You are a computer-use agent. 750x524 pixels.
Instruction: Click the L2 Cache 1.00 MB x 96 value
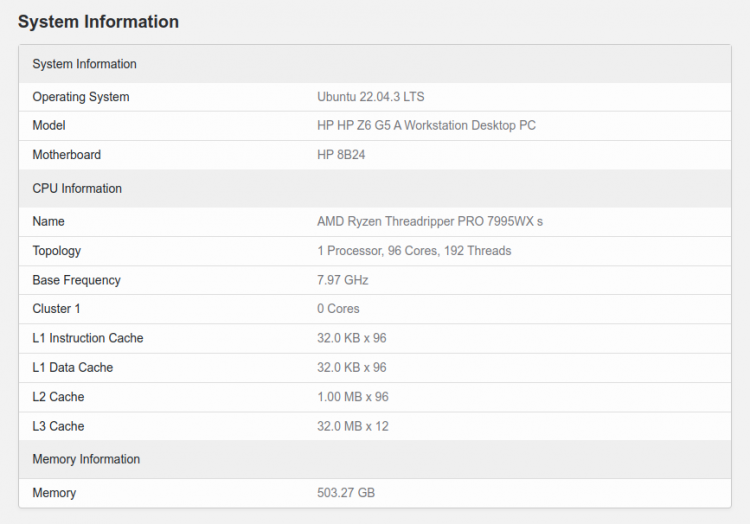(353, 397)
